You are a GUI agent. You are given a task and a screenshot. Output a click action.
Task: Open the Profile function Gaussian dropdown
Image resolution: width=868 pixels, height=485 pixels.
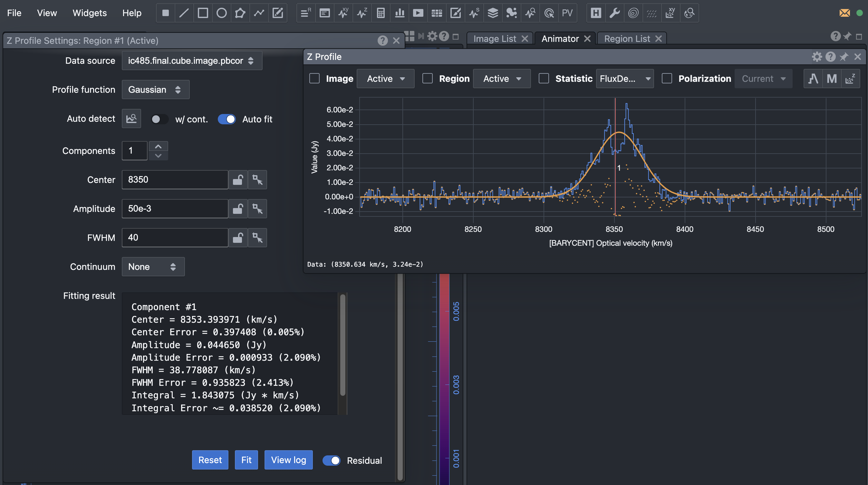click(155, 90)
